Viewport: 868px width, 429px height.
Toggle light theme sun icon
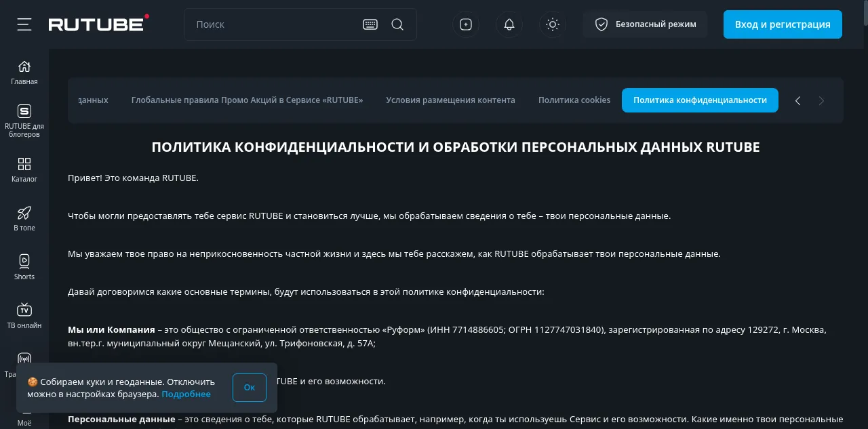pyautogui.click(x=553, y=24)
